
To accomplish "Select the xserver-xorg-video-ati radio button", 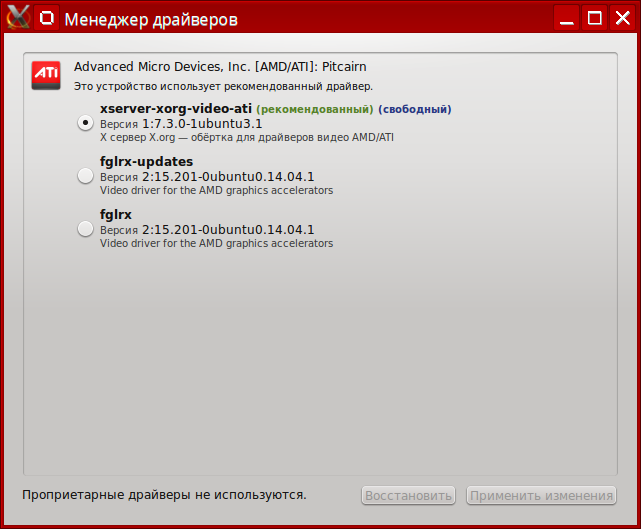I will [x=86, y=122].
